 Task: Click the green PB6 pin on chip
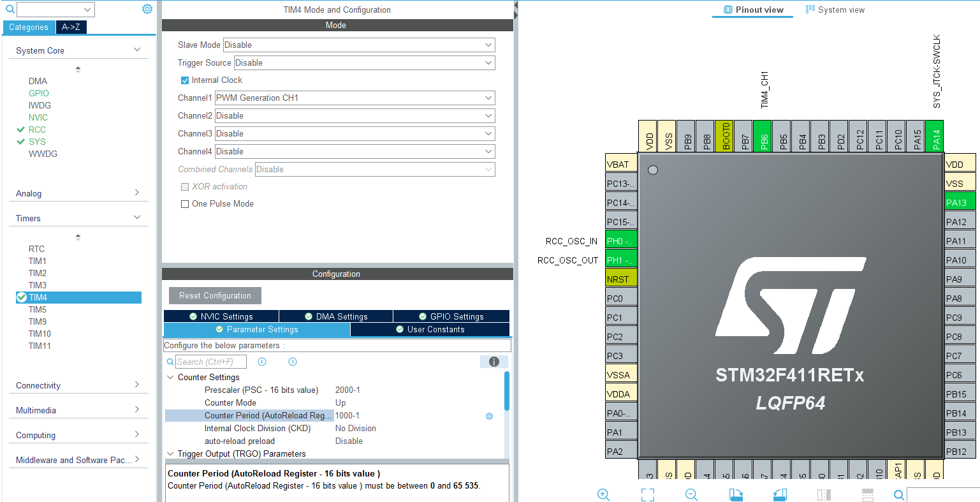(x=763, y=137)
